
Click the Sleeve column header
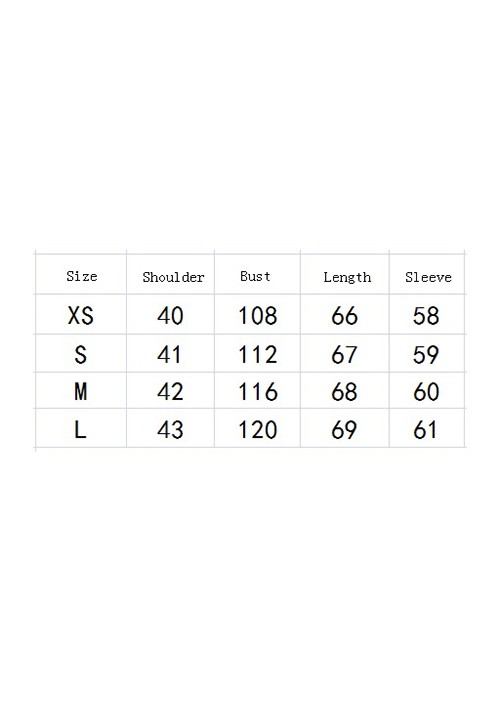pos(428,277)
